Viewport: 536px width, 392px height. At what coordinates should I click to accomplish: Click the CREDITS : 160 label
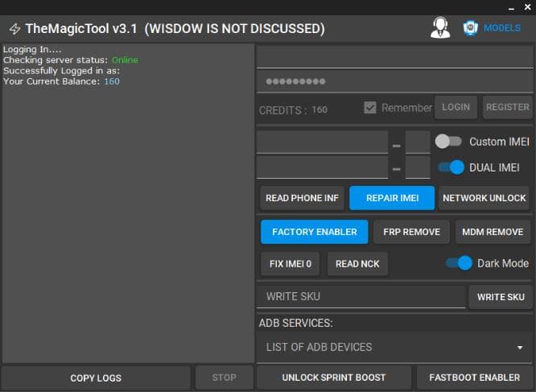293,110
